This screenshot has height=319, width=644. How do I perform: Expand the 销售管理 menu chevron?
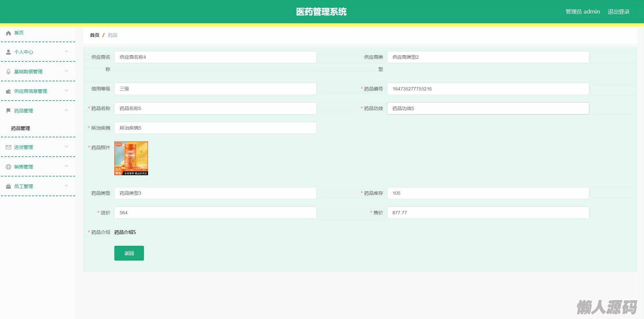point(66,166)
